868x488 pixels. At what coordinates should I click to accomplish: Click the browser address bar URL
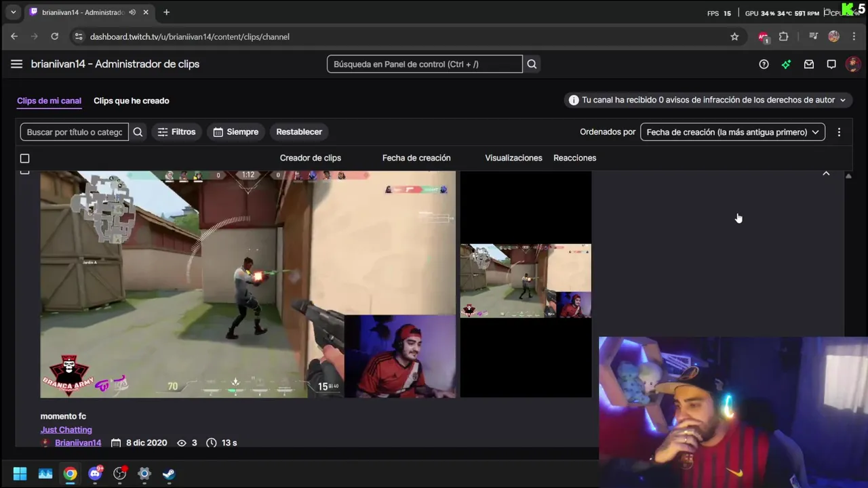pyautogui.click(x=189, y=37)
